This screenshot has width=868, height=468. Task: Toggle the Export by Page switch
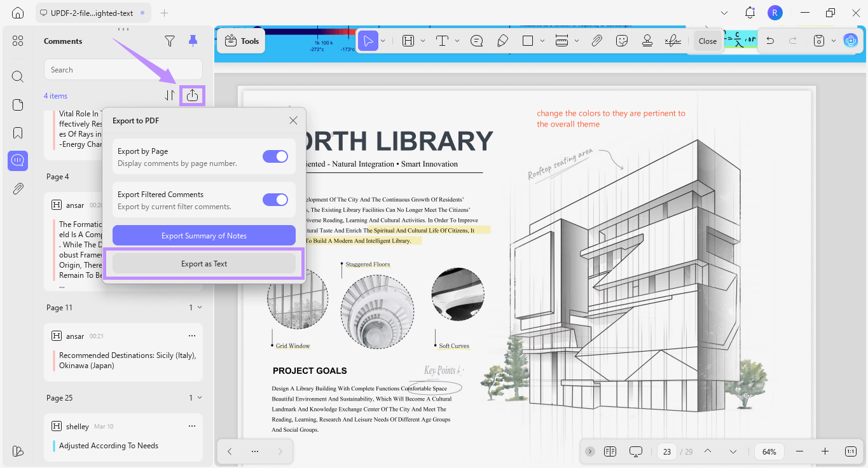(275, 156)
